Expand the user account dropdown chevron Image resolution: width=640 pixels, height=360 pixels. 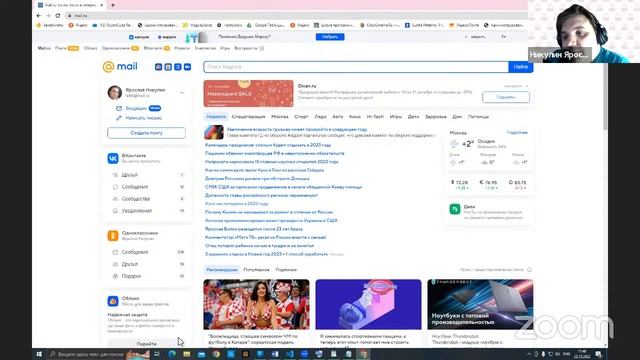pyautogui.click(x=182, y=93)
